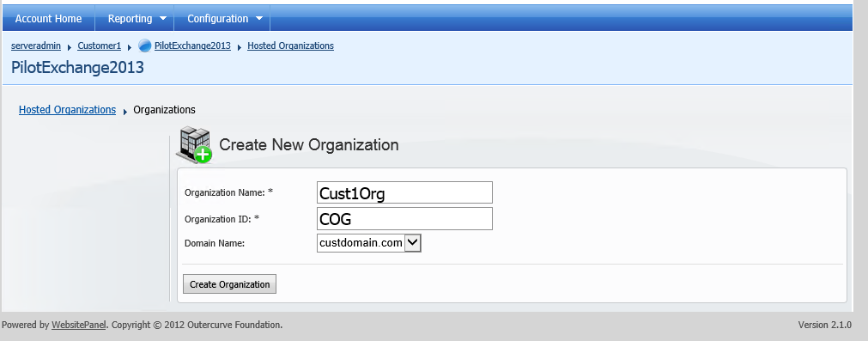Click the Create New Organization building icon

click(194, 144)
